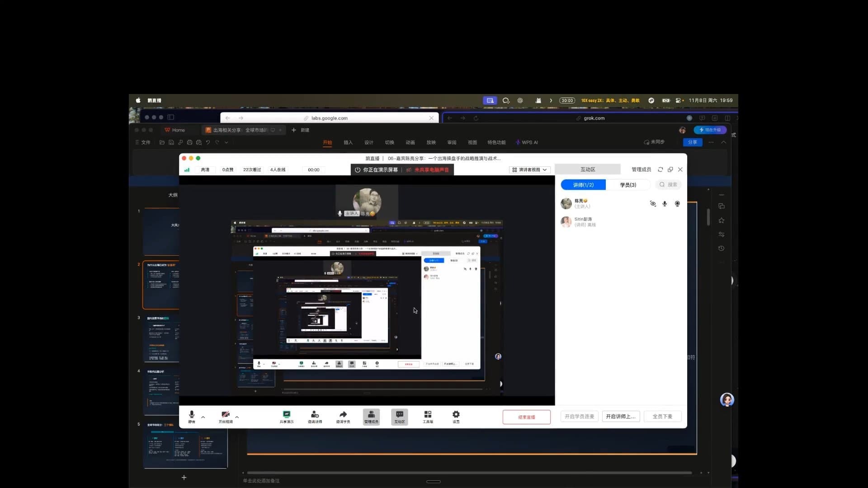The image size is (868, 488).
Task: Click the 搜索 member search field
Action: click(x=669, y=185)
